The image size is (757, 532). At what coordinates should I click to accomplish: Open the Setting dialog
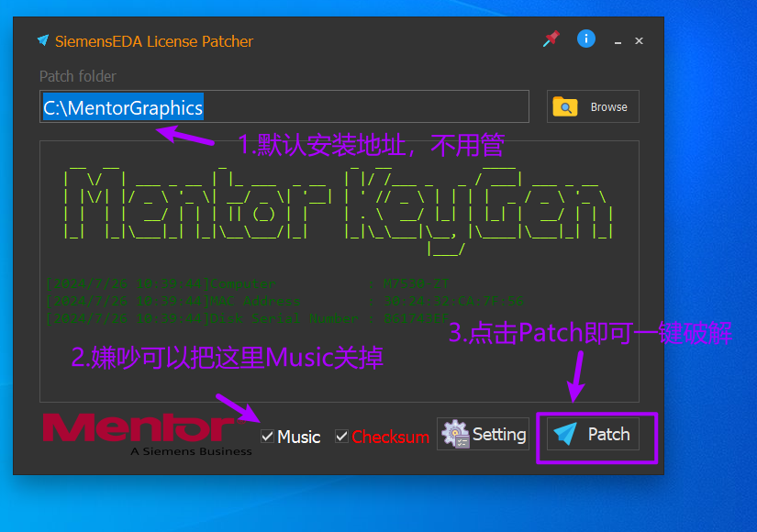(483, 434)
